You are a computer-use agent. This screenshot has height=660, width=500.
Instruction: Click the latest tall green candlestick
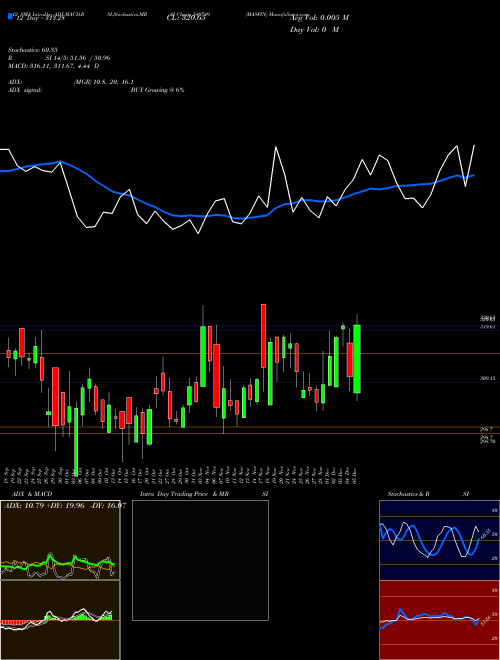click(357, 359)
